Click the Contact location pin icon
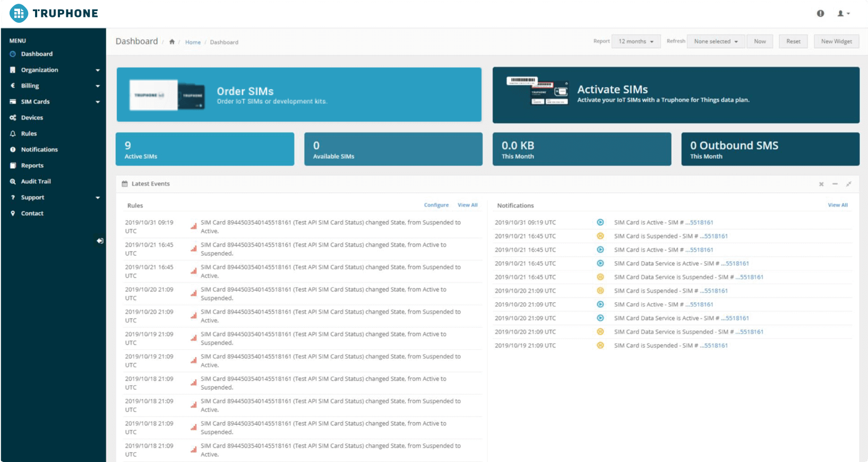868x462 pixels. [x=13, y=213]
